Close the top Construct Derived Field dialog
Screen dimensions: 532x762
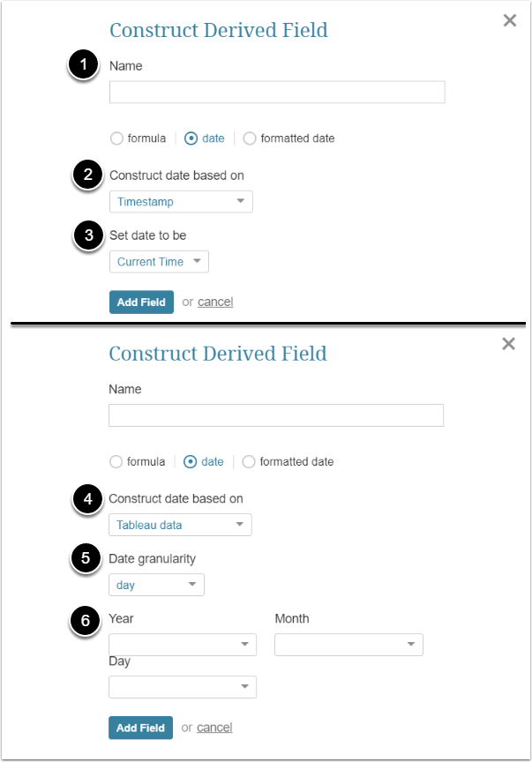(x=509, y=20)
